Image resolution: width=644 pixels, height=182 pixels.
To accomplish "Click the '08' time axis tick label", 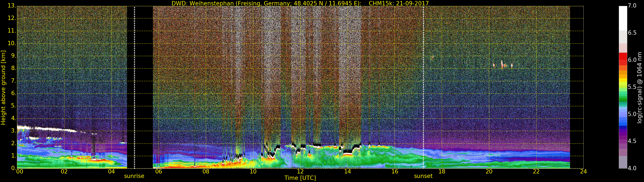I will pyautogui.click(x=206, y=171).
